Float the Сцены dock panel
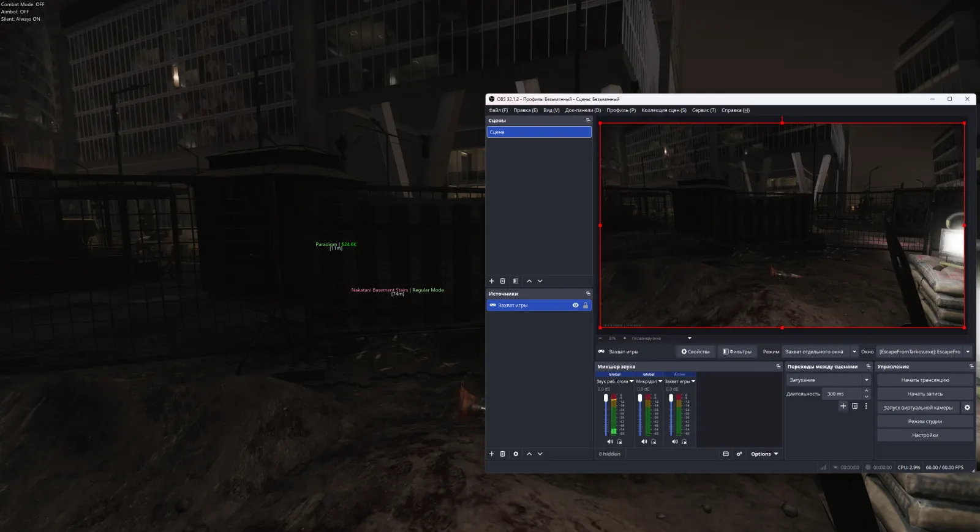 [588, 121]
